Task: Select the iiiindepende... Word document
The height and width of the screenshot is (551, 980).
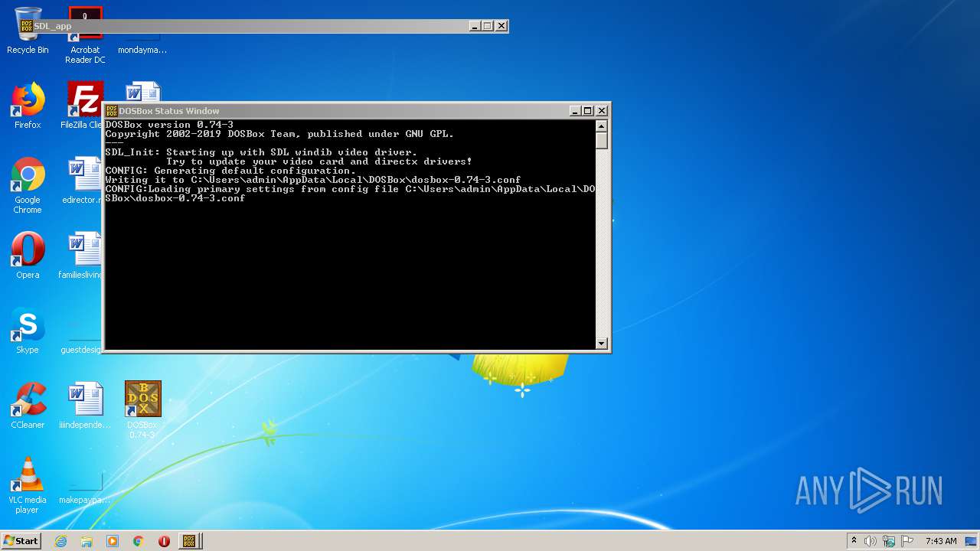Action: coord(85,406)
